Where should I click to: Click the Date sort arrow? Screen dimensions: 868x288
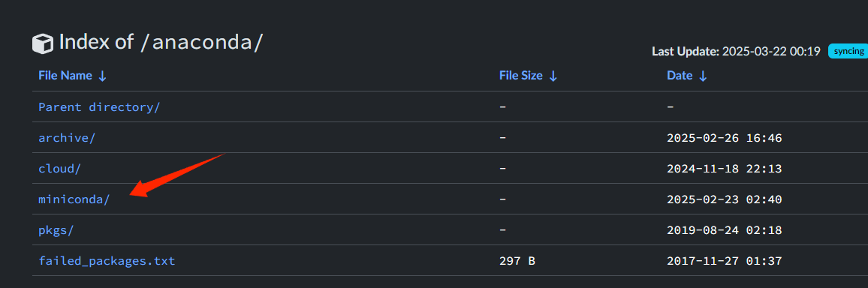pos(703,76)
